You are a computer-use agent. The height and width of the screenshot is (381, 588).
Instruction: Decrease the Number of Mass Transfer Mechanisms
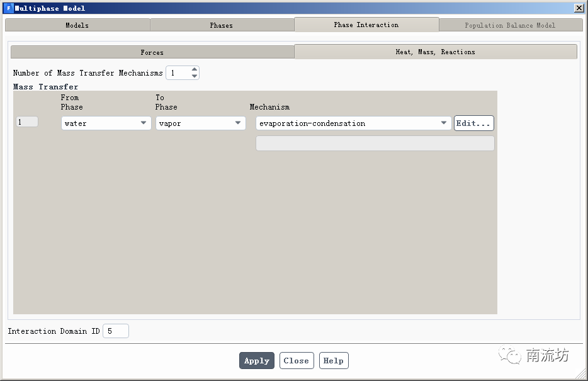point(195,76)
